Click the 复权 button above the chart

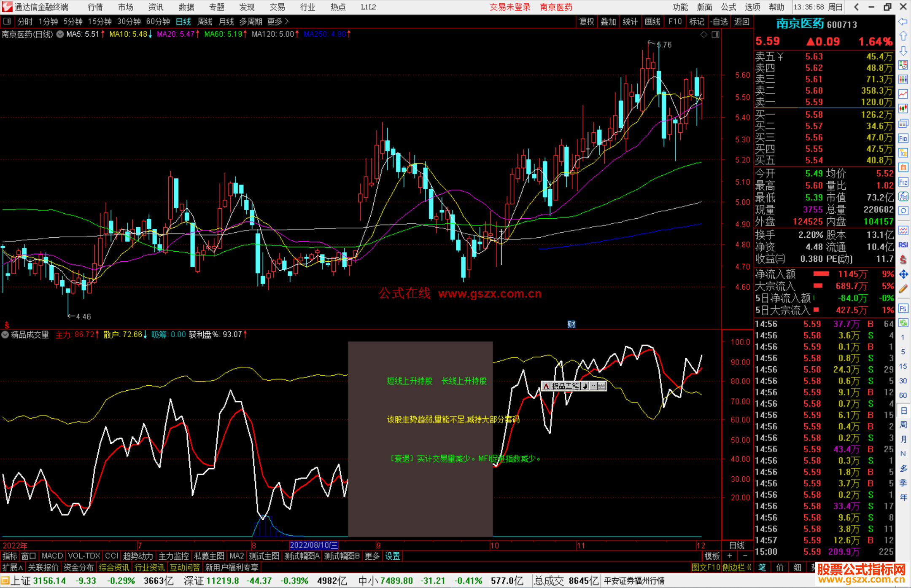point(586,21)
